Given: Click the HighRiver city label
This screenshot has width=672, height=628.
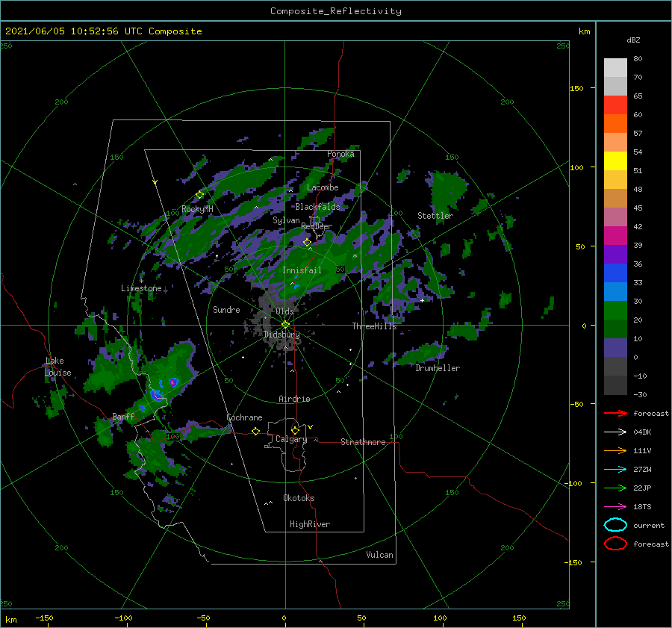Looking at the screenshot, I should tap(310, 524).
